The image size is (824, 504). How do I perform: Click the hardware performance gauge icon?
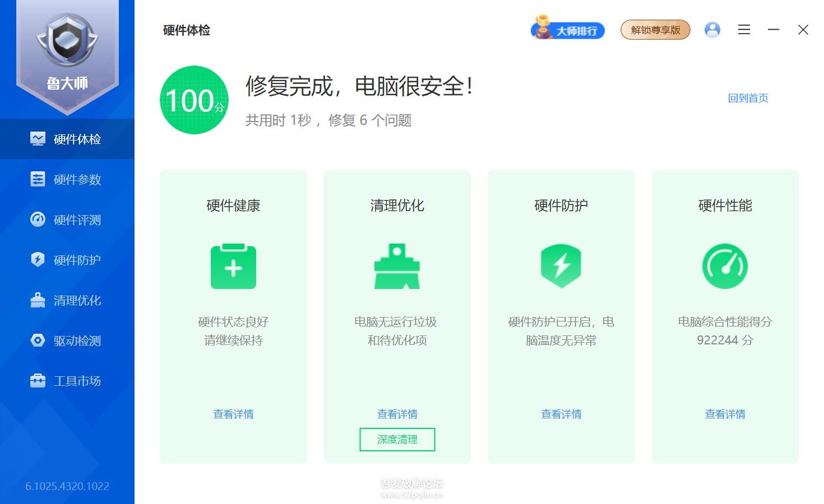(x=725, y=266)
